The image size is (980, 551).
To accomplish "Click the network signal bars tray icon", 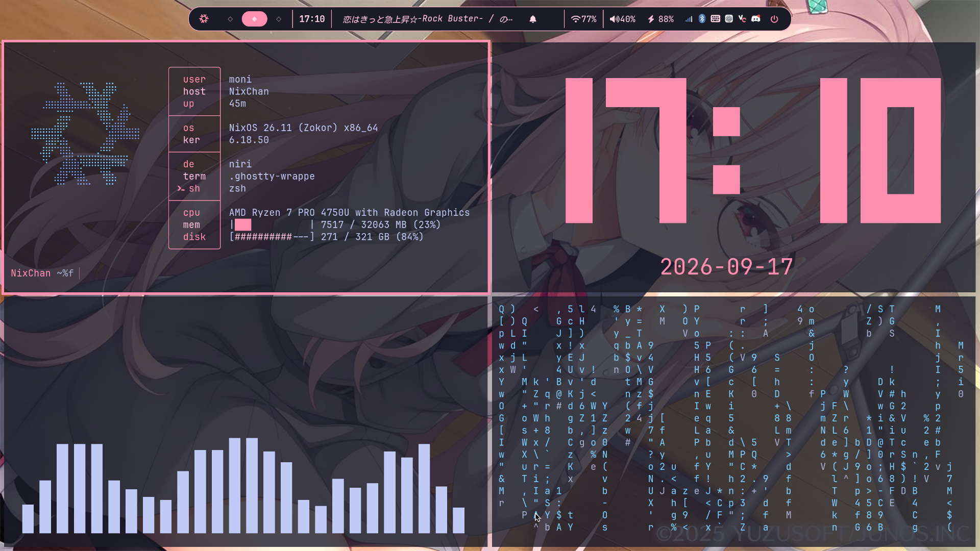I will coord(689,19).
